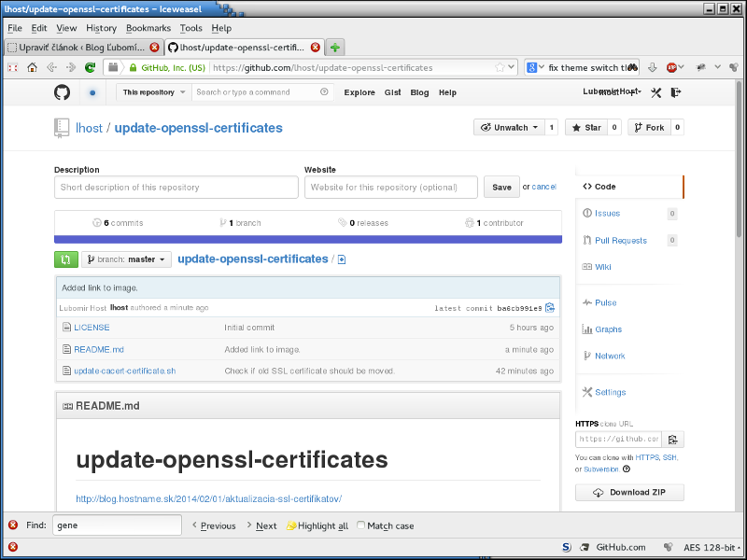Close the lhost/update-openssl-certificates tab
The height and width of the screenshot is (560, 747).
pyautogui.click(x=316, y=48)
